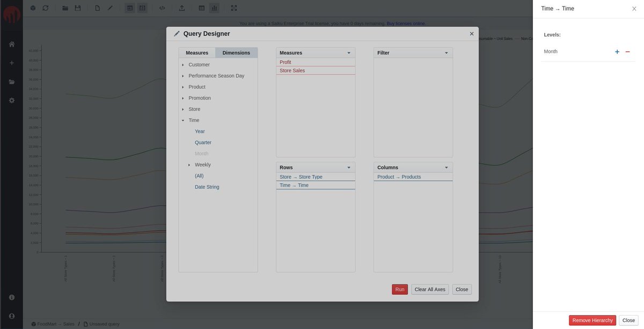Create a new query with page icon

click(97, 8)
